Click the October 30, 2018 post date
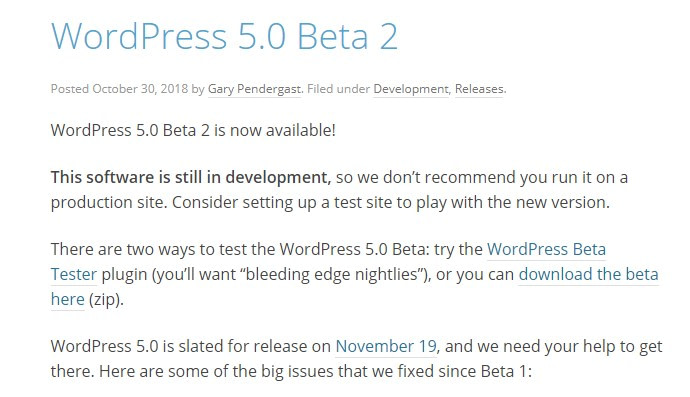This screenshot has height=397, width=690. pyautogui.click(x=140, y=89)
